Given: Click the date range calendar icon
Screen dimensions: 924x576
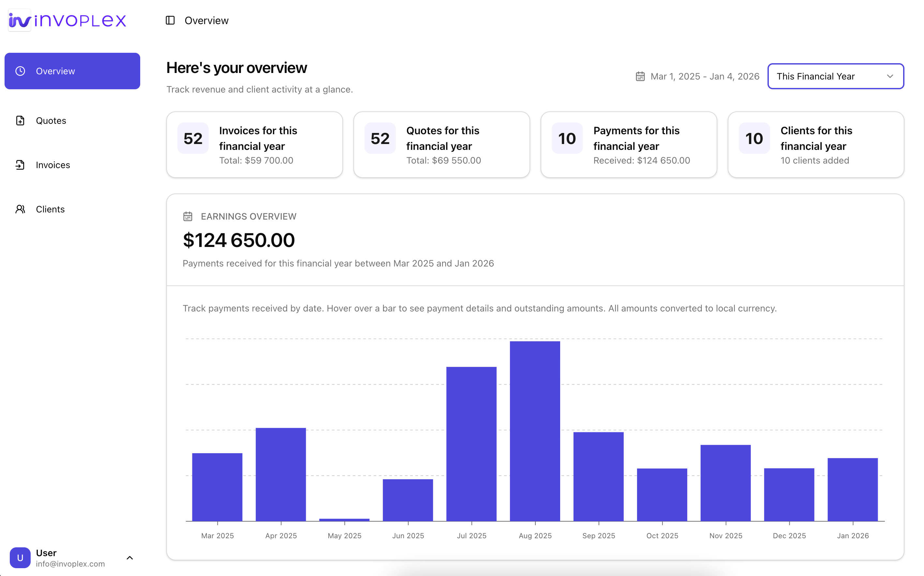Looking at the screenshot, I should [x=640, y=76].
